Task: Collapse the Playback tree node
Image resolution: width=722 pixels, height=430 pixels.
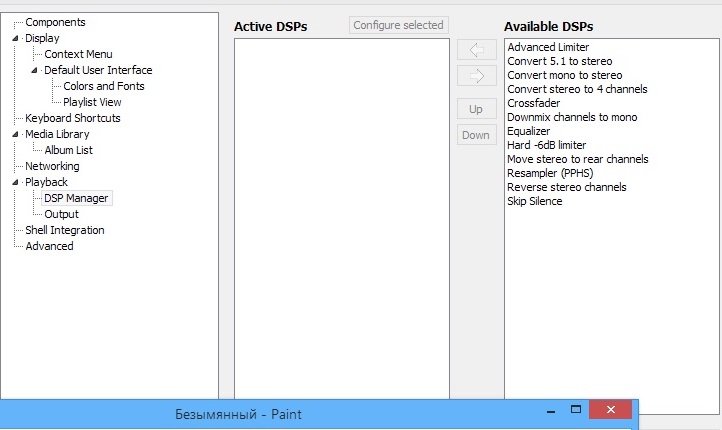Action: click(15, 182)
